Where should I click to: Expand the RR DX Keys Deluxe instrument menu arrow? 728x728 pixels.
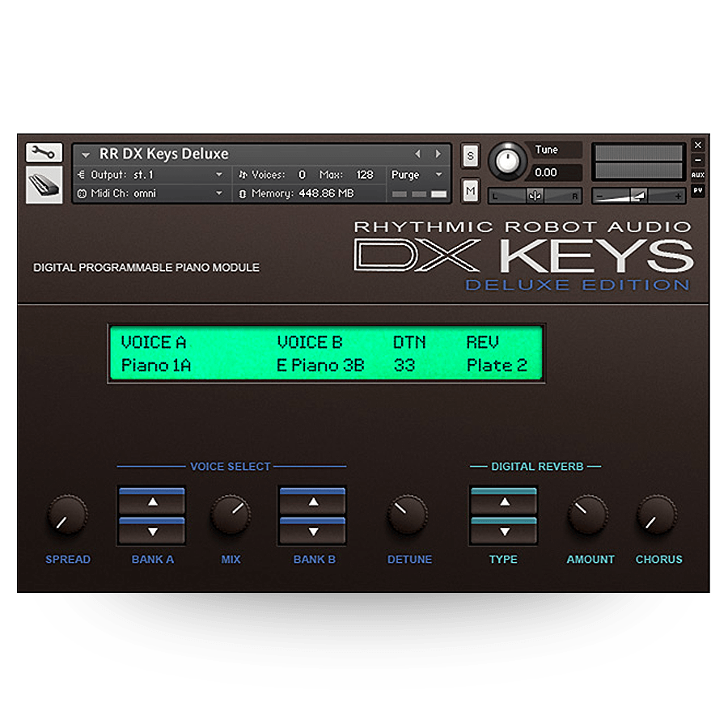(86, 154)
